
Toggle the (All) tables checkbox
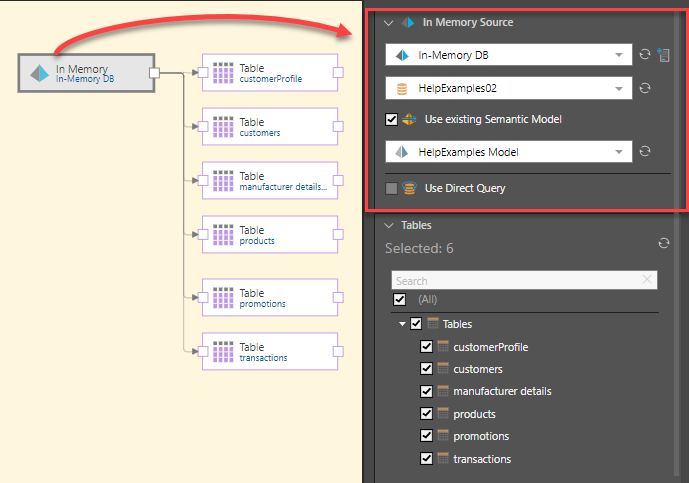click(x=400, y=299)
